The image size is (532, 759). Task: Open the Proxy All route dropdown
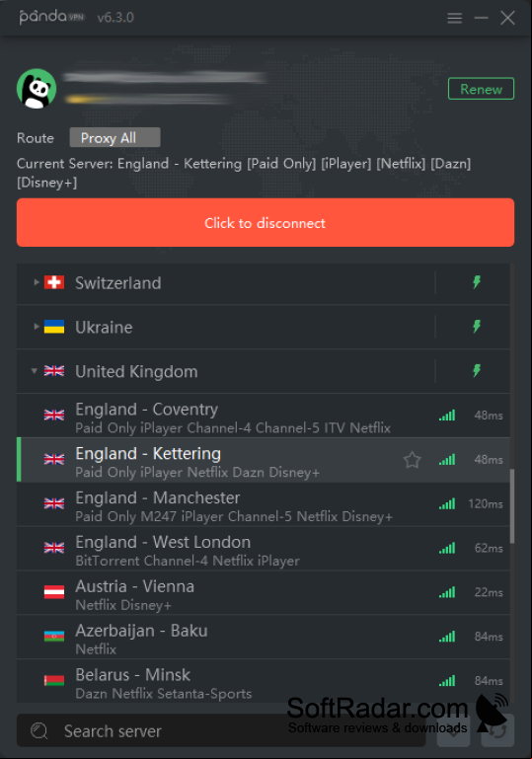pyautogui.click(x=114, y=137)
